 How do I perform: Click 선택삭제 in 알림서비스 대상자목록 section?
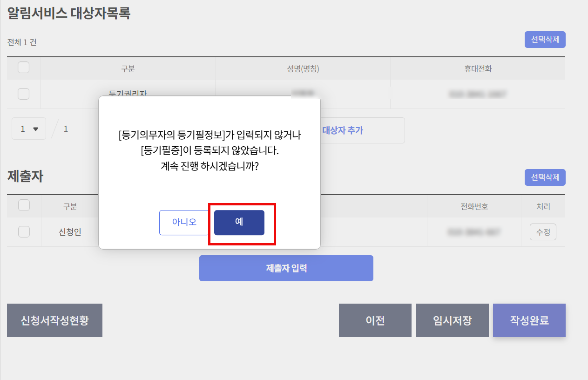coord(545,40)
